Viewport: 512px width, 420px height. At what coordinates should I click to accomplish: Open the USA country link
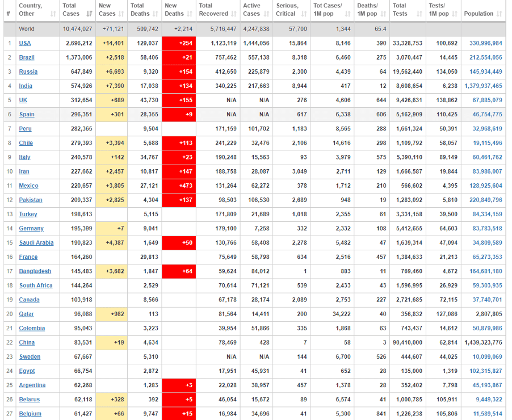click(25, 43)
